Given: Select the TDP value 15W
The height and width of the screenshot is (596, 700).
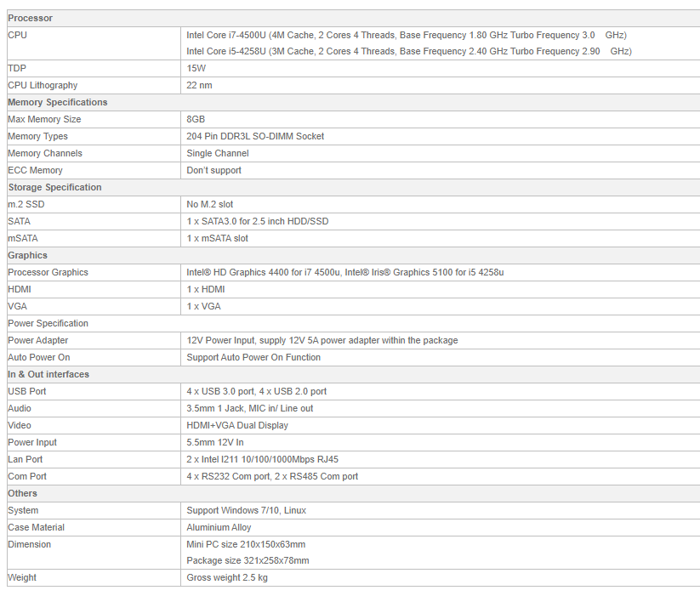Looking at the screenshot, I should pyautogui.click(x=196, y=68).
